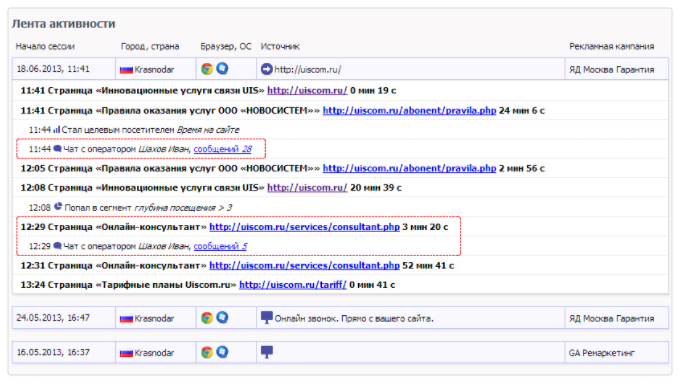Screen dimensions: 681x384
Task: Click pie segment icon at 12:08 entry
Action: (x=58, y=206)
